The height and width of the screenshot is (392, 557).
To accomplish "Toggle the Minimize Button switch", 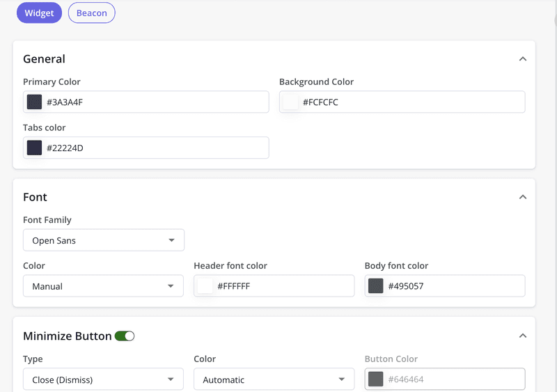I will click(x=125, y=336).
